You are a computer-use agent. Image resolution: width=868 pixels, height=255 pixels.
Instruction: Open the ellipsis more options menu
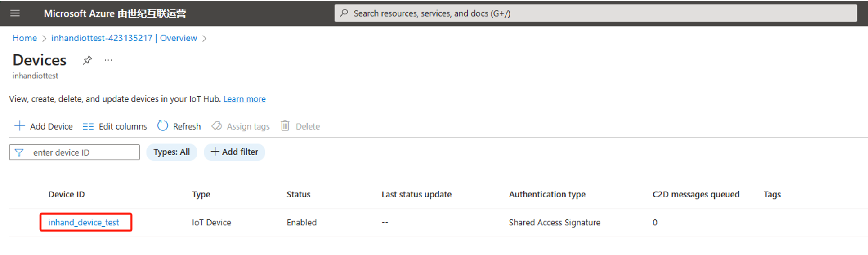[x=108, y=60]
